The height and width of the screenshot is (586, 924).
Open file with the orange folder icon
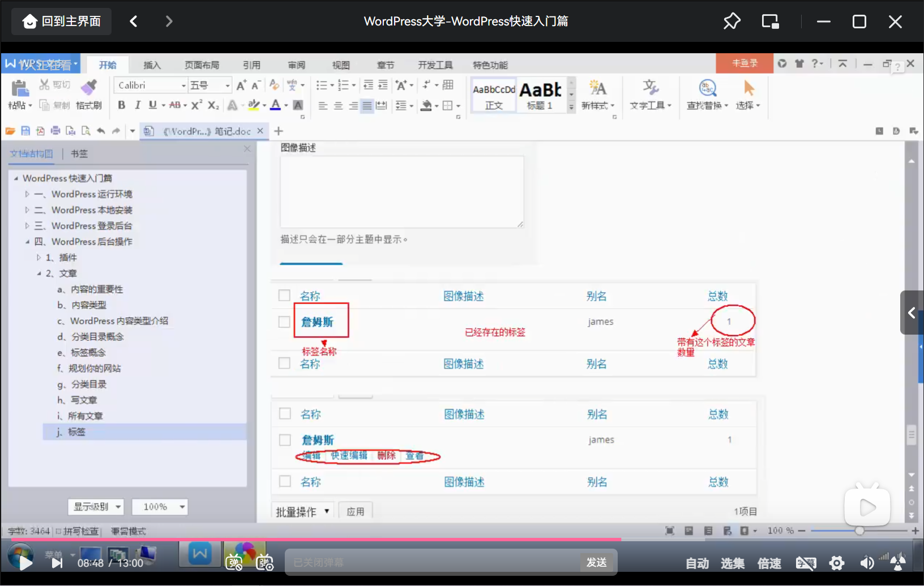click(x=10, y=131)
